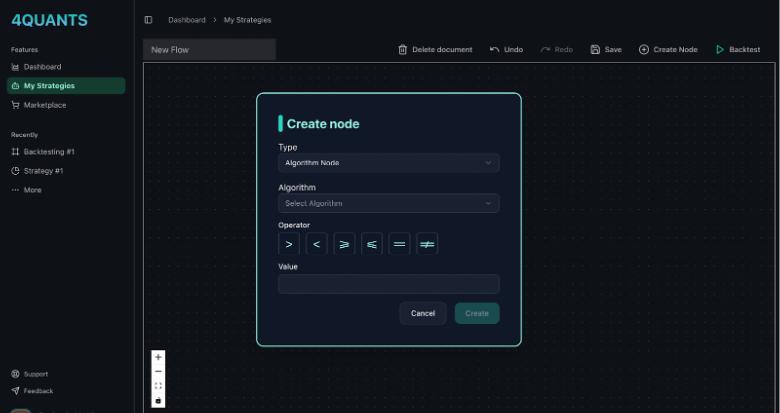Toggle the canvas lock icon
Viewport: 780px width, 413px height.
click(x=158, y=400)
